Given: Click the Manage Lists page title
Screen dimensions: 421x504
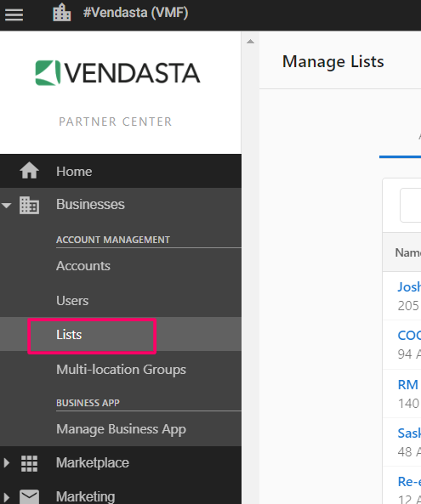Looking at the screenshot, I should pyautogui.click(x=333, y=61).
